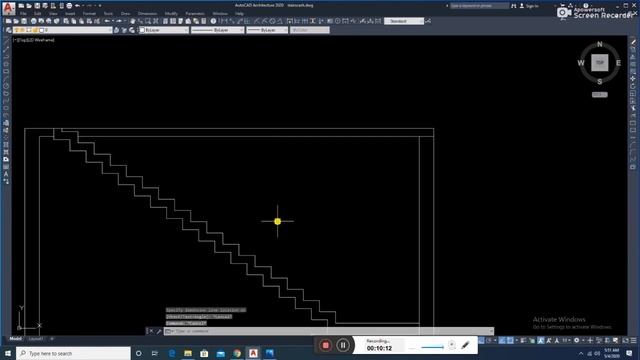
Task: Add a new layout with the plus tab
Action: click(x=51, y=339)
